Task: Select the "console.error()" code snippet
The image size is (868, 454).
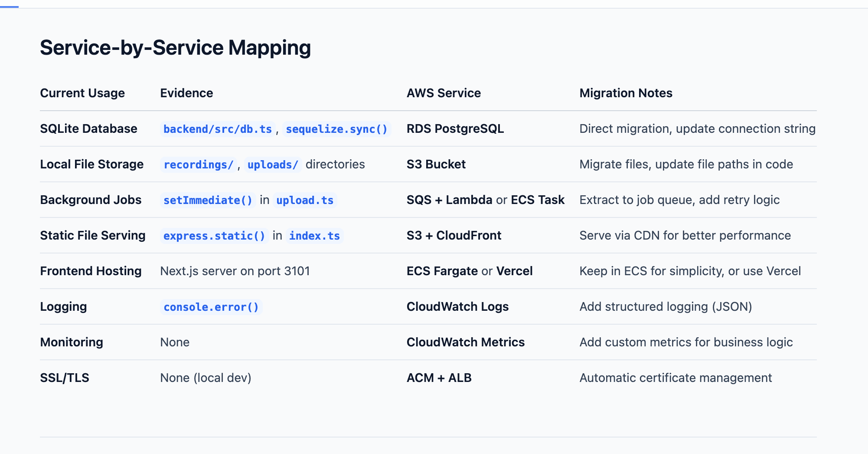Action: click(211, 307)
